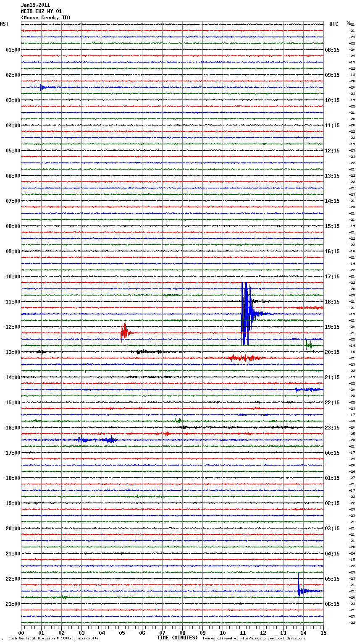Select the 11:00 MST hour label
357x644 pixels.
click(x=13, y=302)
